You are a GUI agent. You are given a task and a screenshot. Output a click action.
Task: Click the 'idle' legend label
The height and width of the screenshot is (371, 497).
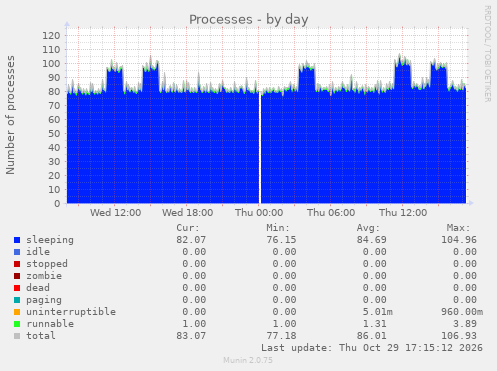(38, 252)
